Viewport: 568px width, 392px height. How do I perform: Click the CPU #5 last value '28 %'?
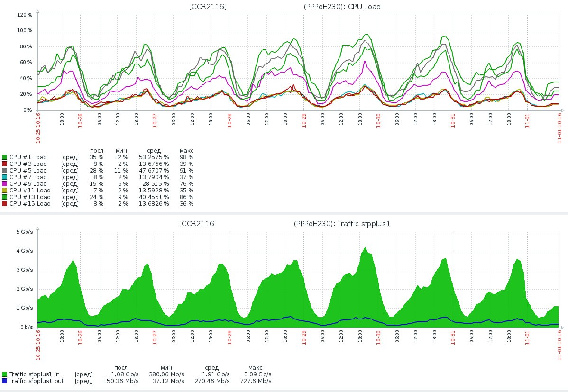[x=97, y=170]
